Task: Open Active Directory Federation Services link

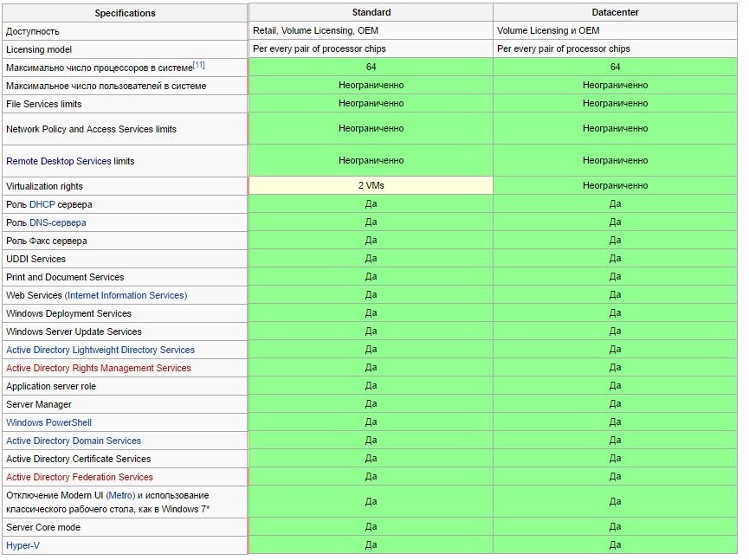Action: click(80, 476)
